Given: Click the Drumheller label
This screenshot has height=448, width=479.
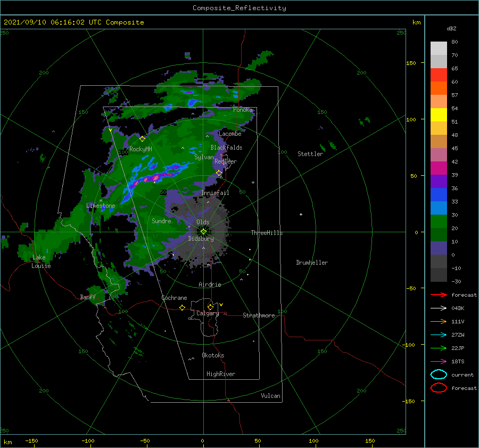Looking at the screenshot, I should click(x=312, y=263).
